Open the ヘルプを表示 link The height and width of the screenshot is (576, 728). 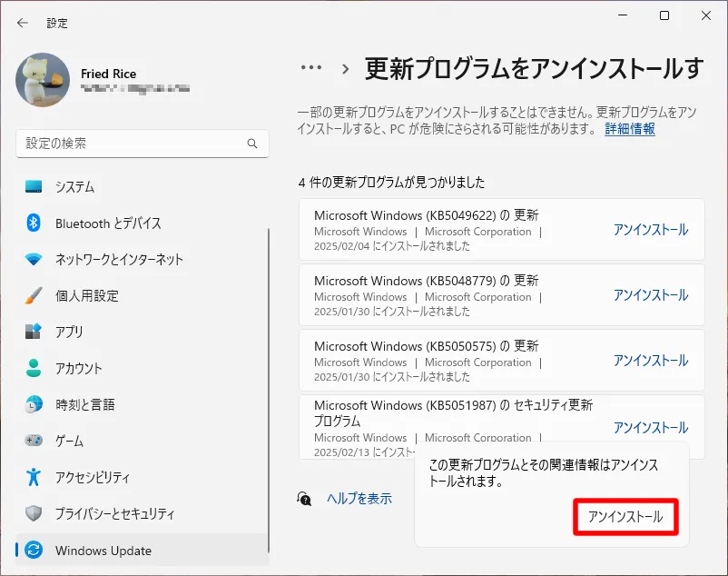point(359,499)
